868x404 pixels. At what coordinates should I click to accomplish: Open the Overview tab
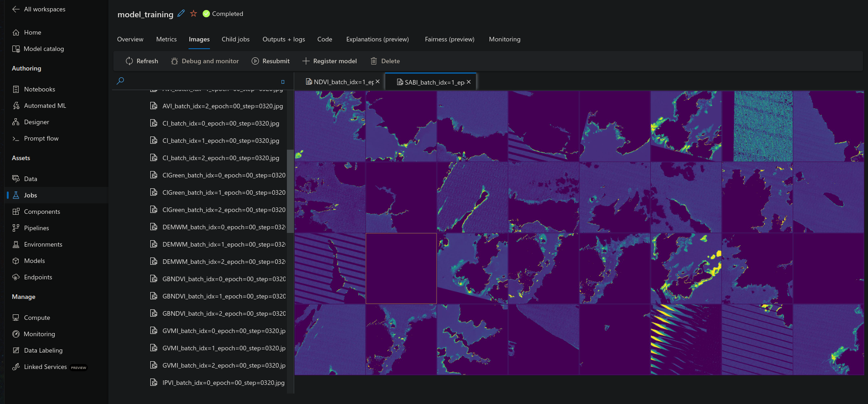pyautogui.click(x=130, y=39)
